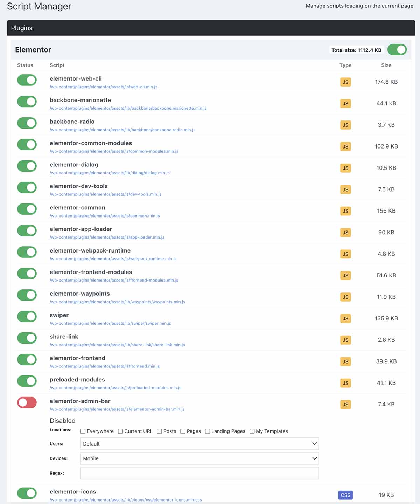The image size is (420, 504).
Task: Click the Script Manager page title
Action: pos(39,6)
